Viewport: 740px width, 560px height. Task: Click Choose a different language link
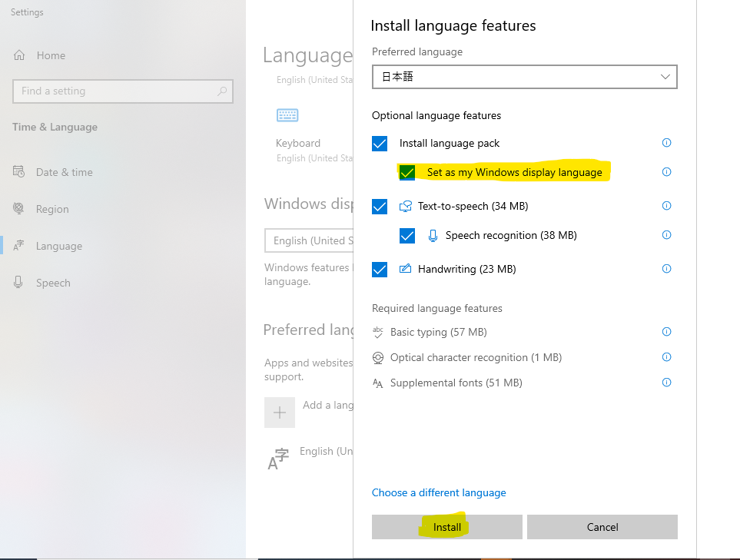[439, 492]
